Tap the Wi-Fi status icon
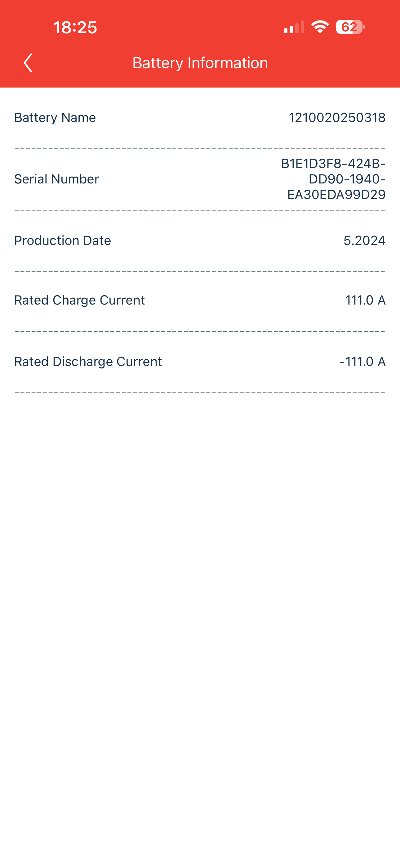This screenshot has height=868, width=400. click(320, 27)
